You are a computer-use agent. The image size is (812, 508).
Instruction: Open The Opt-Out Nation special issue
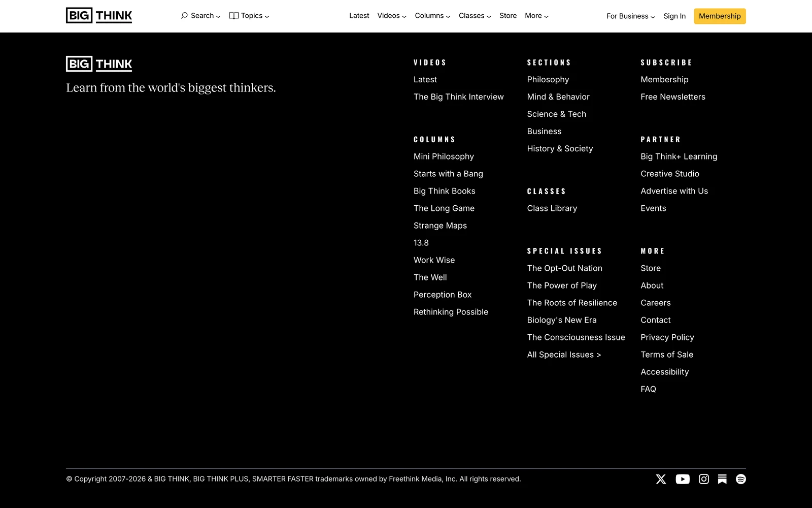565,269
